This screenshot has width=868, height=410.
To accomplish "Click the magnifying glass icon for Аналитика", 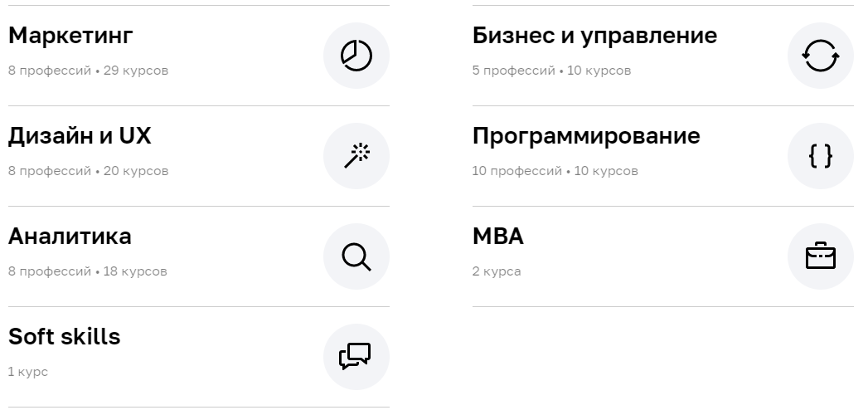I will click(356, 256).
